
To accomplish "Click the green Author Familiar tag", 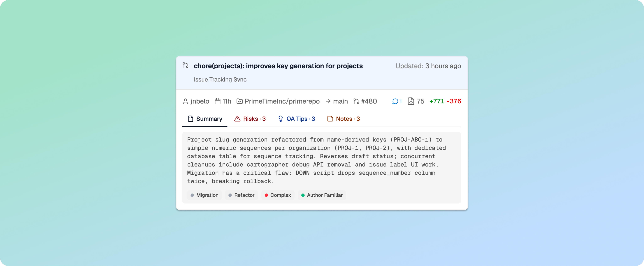I will 322,195.
